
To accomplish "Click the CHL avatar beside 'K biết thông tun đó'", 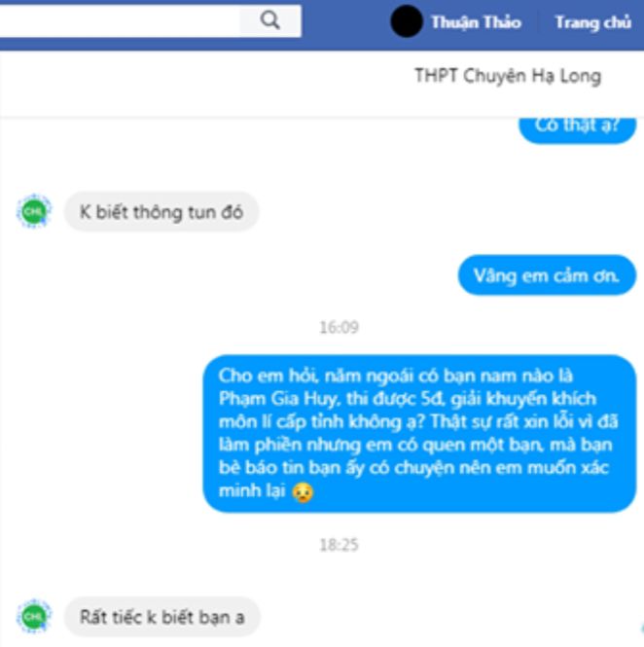I will point(34,211).
